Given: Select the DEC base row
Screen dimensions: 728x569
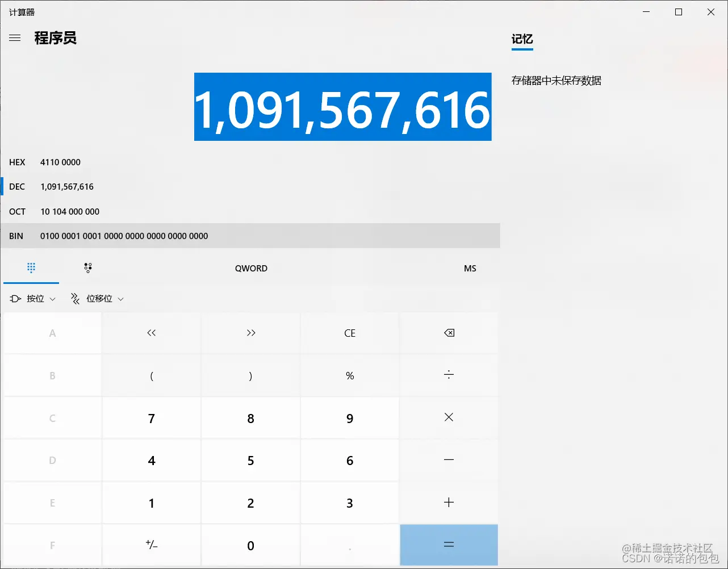Looking at the screenshot, I should click(x=250, y=186).
